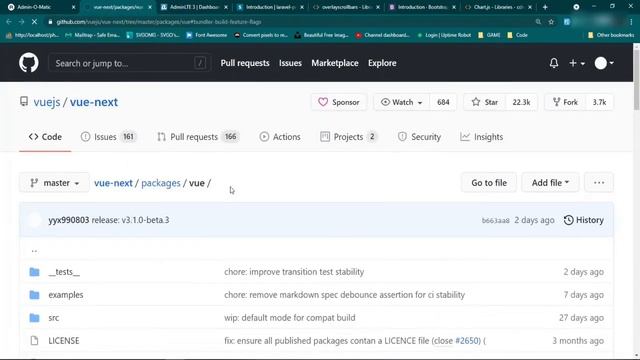640x360 pixels.
Task: Fork the repository
Action: pyautogui.click(x=565, y=102)
